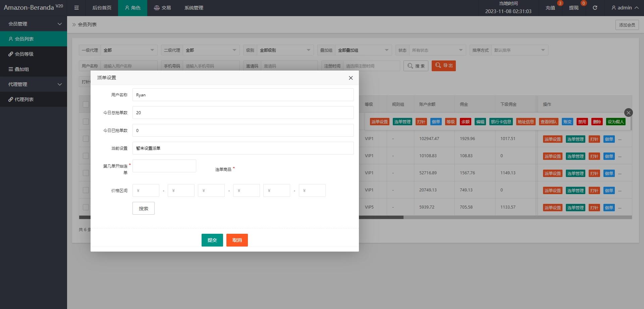Click 删除 in expanded action row
The height and width of the screenshot is (309, 644).
click(x=597, y=122)
